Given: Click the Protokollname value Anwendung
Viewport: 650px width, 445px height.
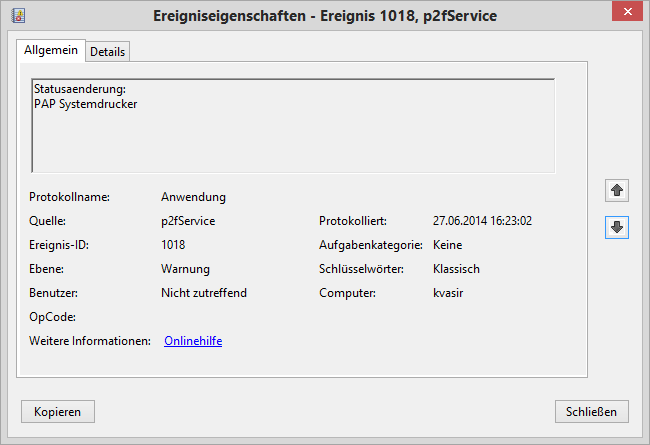Looking at the screenshot, I should 193,197.
